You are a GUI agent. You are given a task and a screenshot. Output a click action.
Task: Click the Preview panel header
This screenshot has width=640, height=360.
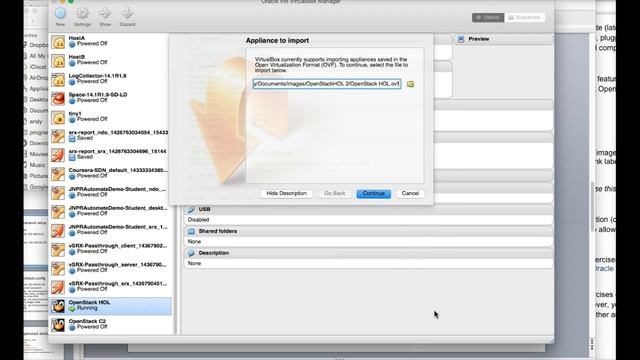pos(504,39)
